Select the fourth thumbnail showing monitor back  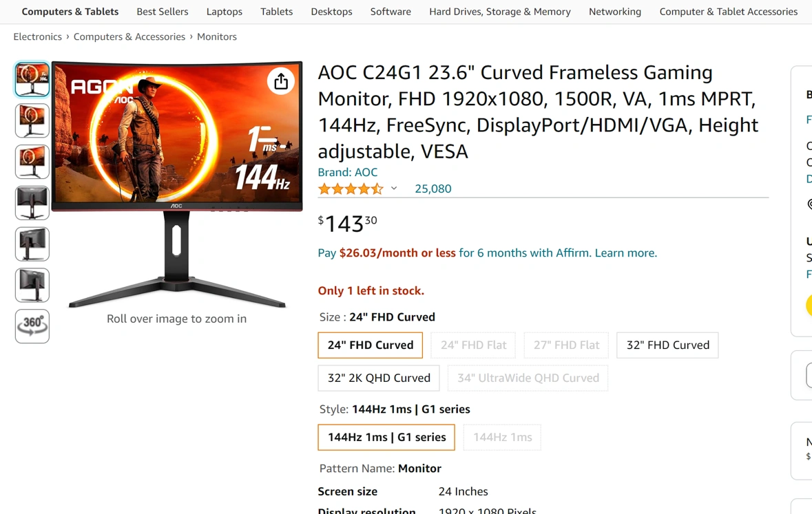[32, 203]
